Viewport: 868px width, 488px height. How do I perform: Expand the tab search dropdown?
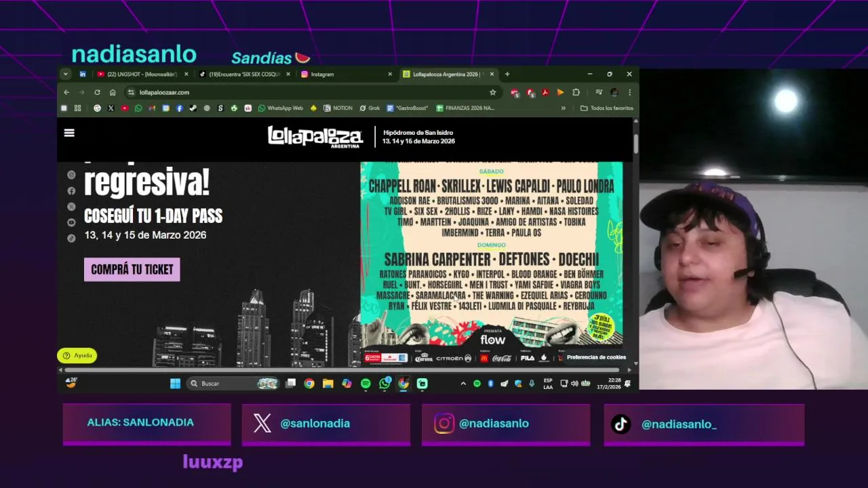(66, 74)
